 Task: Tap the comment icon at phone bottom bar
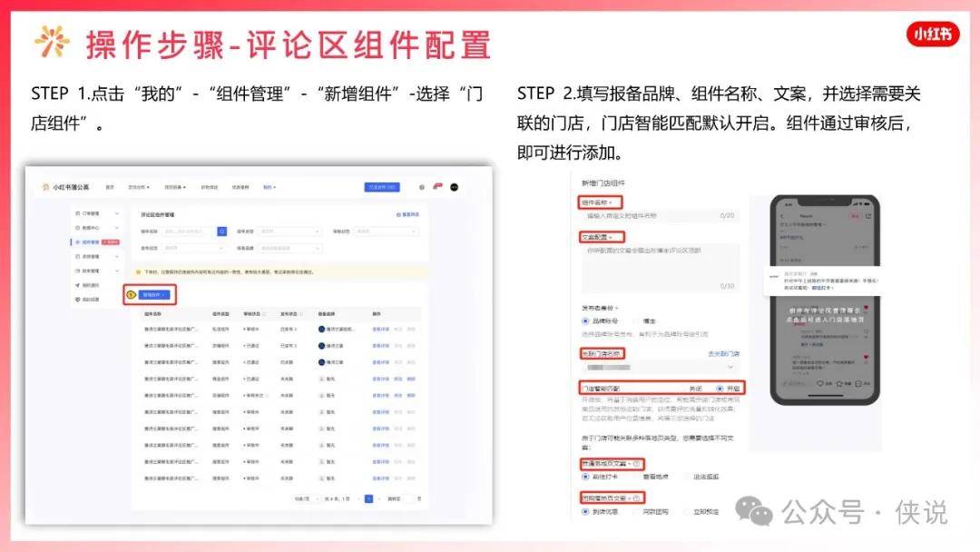(x=858, y=383)
